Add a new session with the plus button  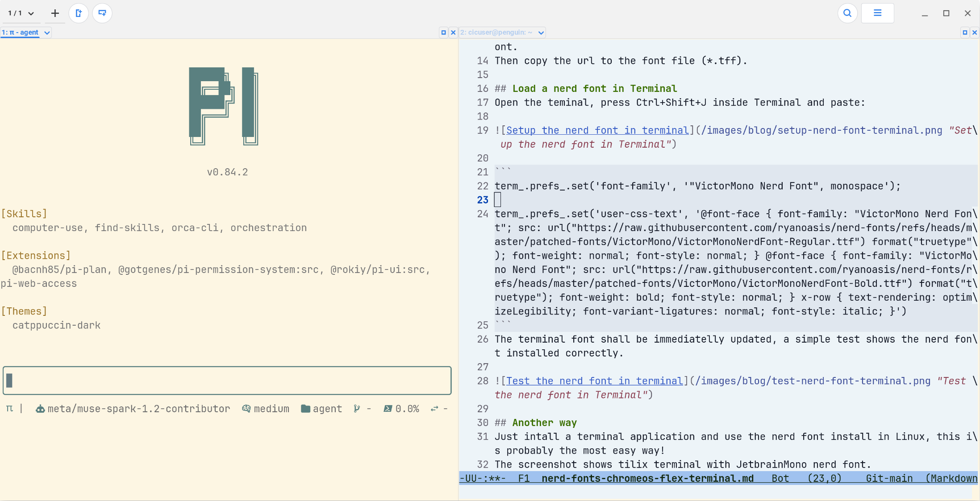coord(55,13)
